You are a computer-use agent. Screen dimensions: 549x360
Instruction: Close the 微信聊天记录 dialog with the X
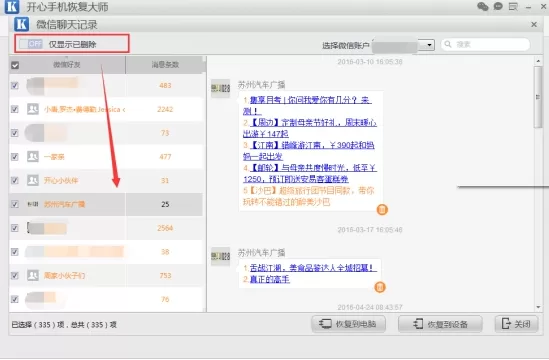pyautogui.click(x=534, y=25)
